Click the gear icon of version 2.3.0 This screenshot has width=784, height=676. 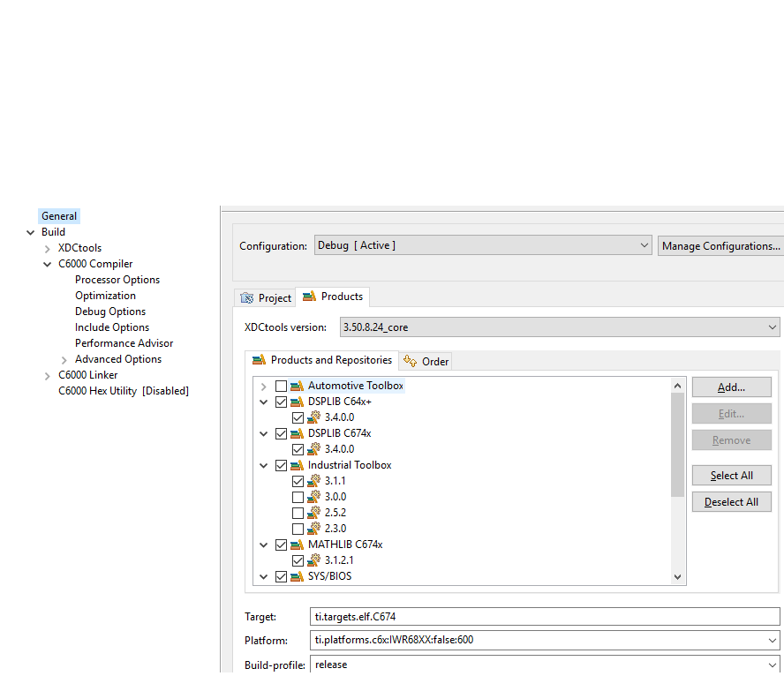313,529
